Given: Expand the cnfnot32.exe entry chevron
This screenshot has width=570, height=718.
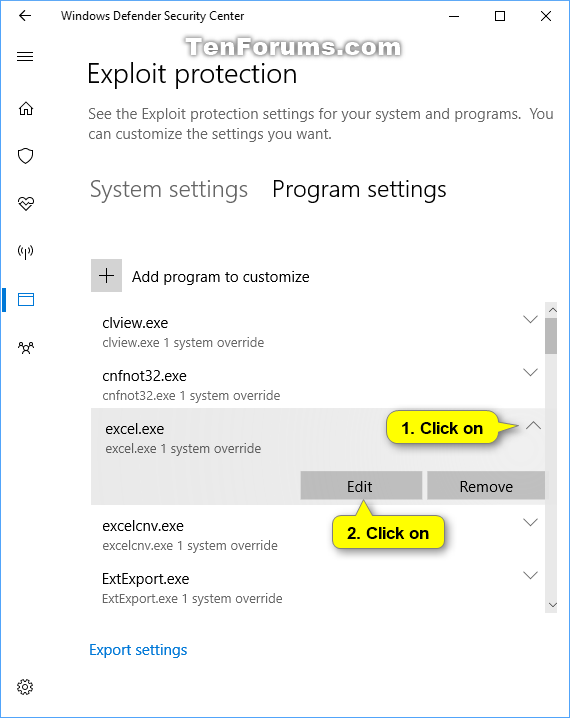Looking at the screenshot, I should click(x=530, y=372).
